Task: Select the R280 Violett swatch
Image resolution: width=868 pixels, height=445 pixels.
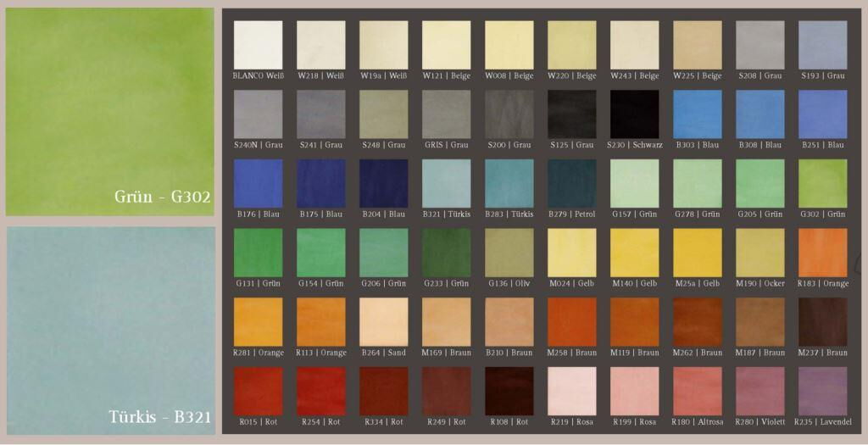Action: coord(759,391)
